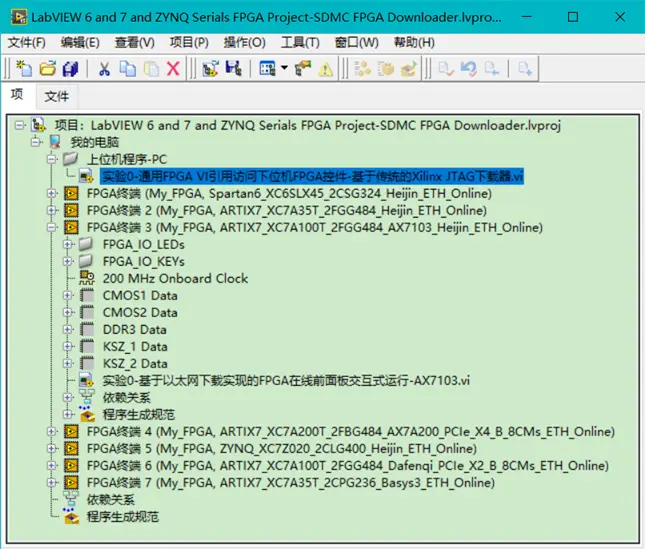Click the FPGA_IO_LEDs folder icon
The height and width of the screenshot is (549, 645).
[87, 244]
